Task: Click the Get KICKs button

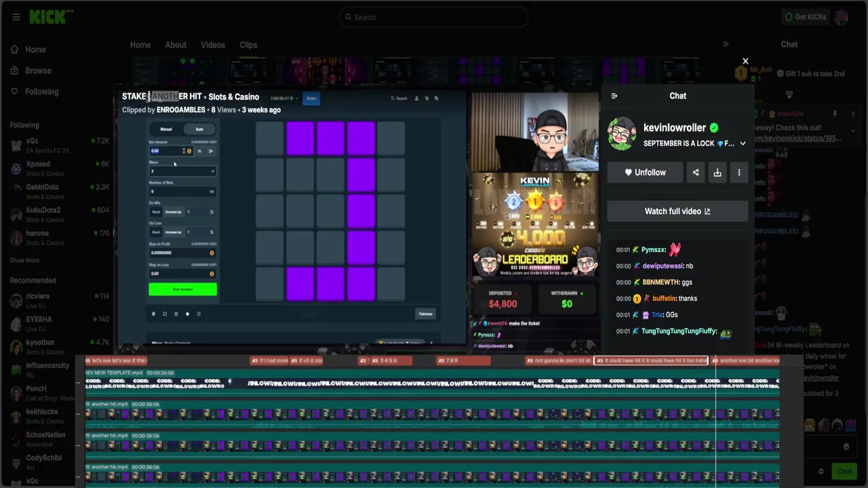Action: click(805, 17)
